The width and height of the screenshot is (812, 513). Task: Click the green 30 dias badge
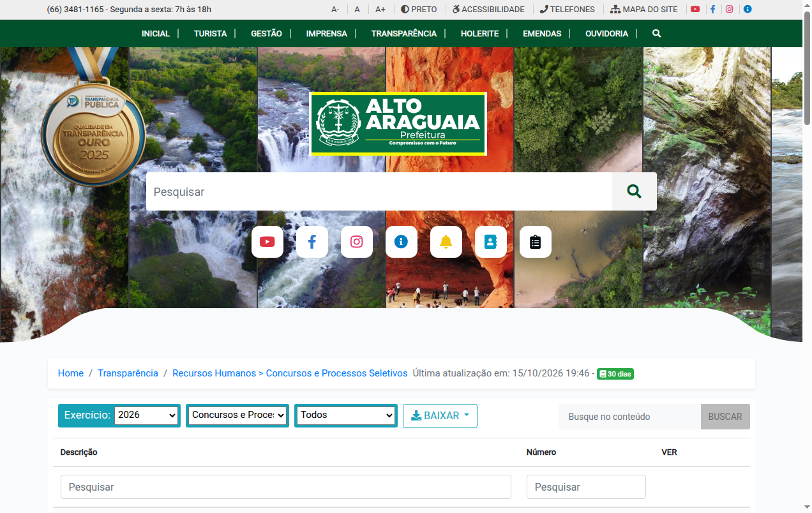[x=615, y=374]
